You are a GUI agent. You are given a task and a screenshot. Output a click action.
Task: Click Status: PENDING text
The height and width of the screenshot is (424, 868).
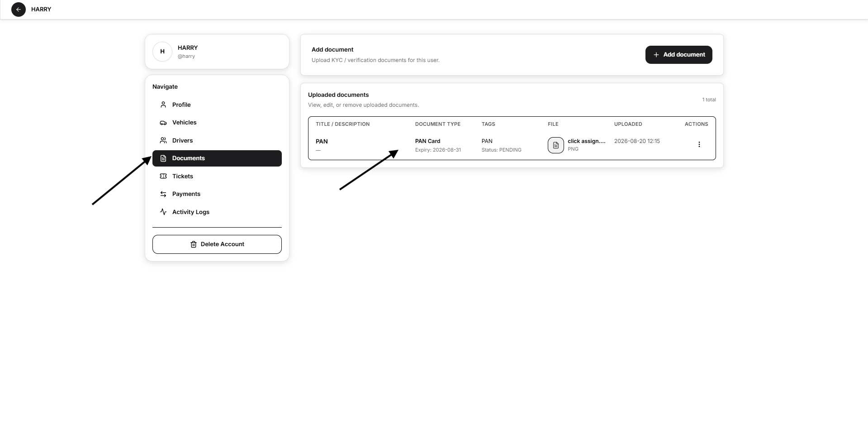pyautogui.click(x=501, y=150)
